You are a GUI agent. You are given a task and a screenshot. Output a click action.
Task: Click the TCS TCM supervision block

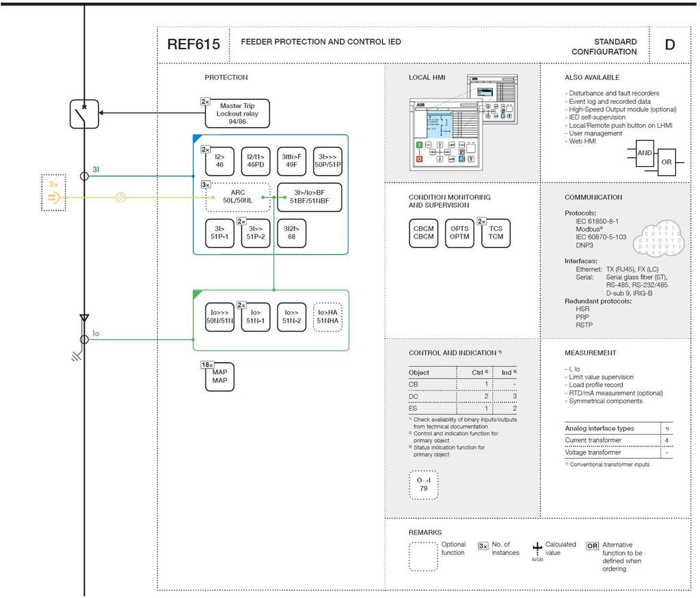pyautogui.click(x=496, y=233)
